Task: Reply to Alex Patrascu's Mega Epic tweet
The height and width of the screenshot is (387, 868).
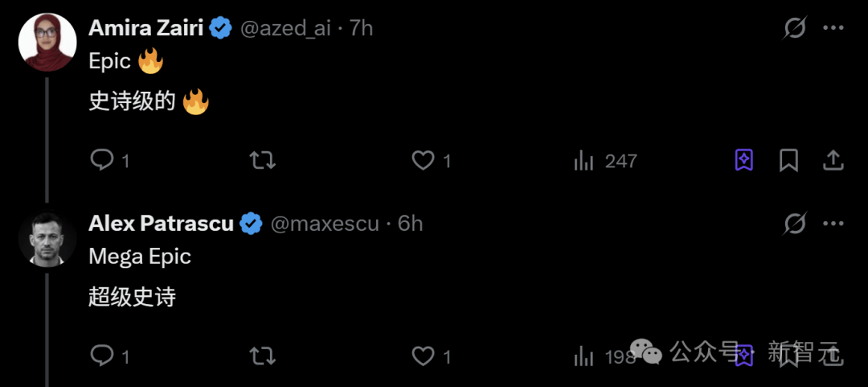Action: pyautogui.click(x=102, y=355)
